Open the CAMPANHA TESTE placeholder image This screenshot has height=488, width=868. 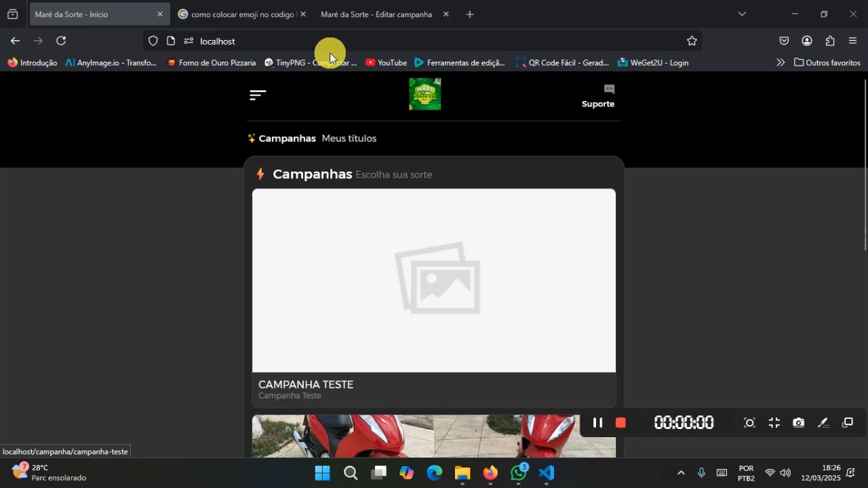pos(434,280)
